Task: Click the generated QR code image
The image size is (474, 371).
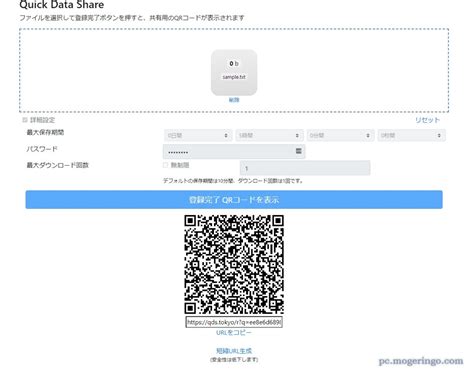Action: pos(234,264)
